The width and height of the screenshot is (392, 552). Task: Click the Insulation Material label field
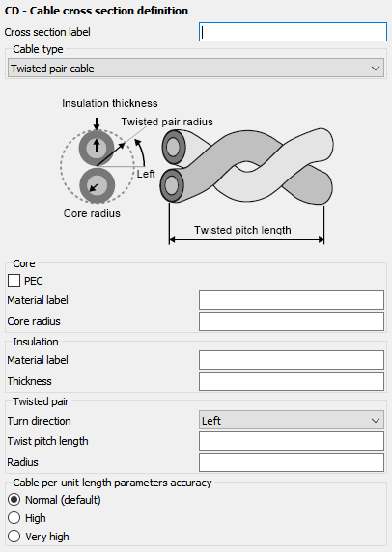292,360
